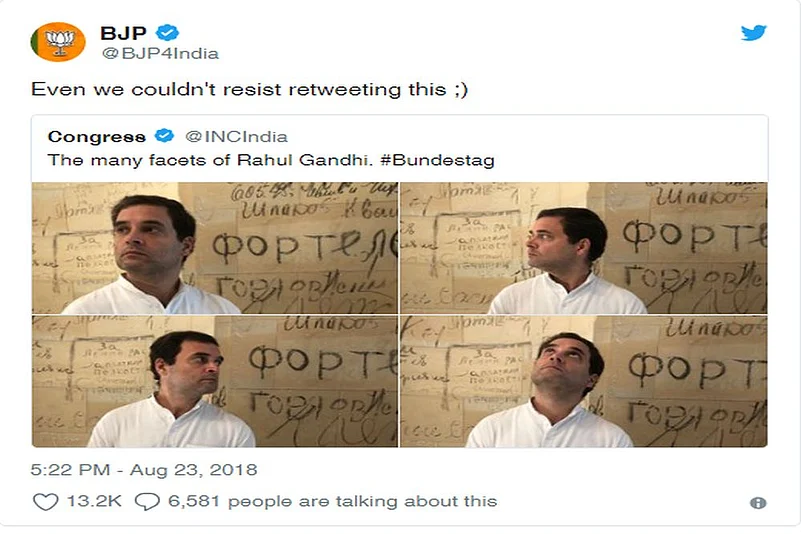Open the @BJP4India handle link
The image size is (801, 534).
158,53
